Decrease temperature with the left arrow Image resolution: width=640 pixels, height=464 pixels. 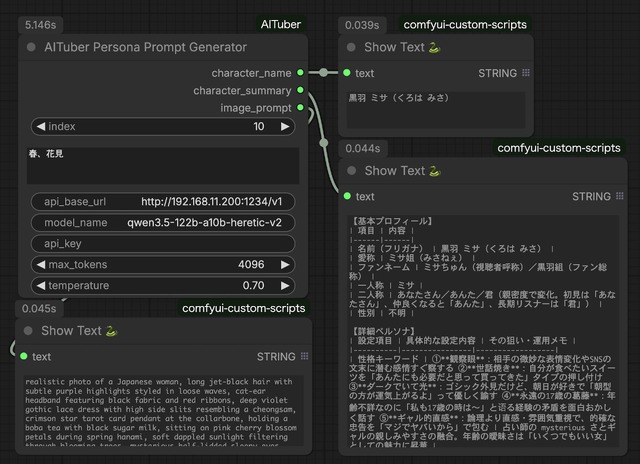[x=40, y=286]
